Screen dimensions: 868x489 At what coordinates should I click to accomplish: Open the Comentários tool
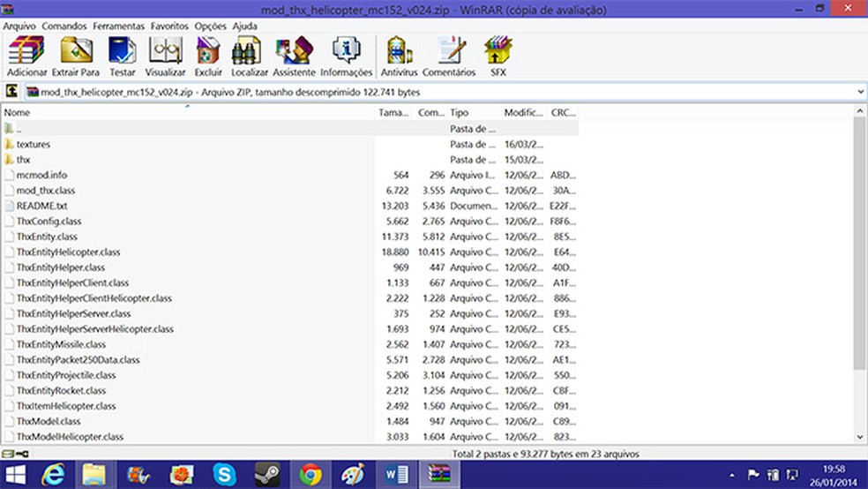click(449, 56)
